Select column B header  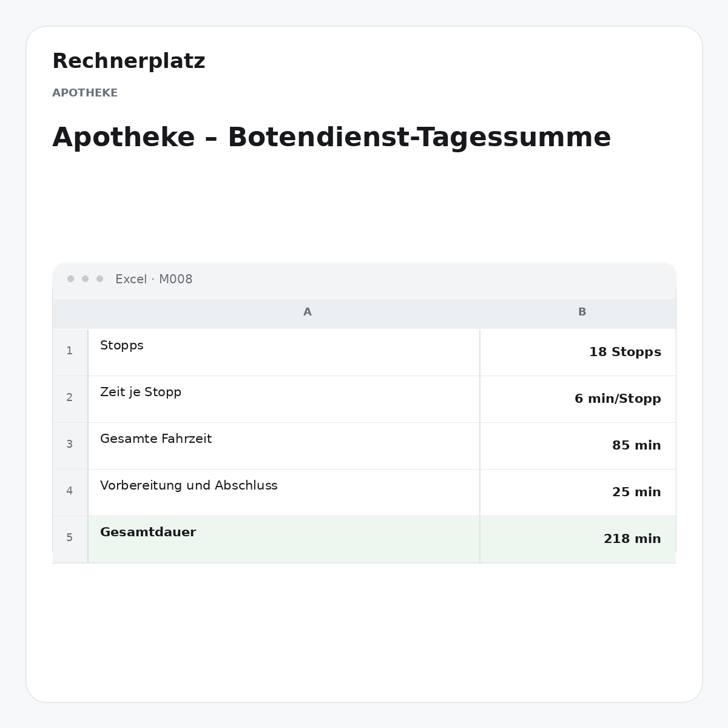pyautogui.click(x=578, y=313)
